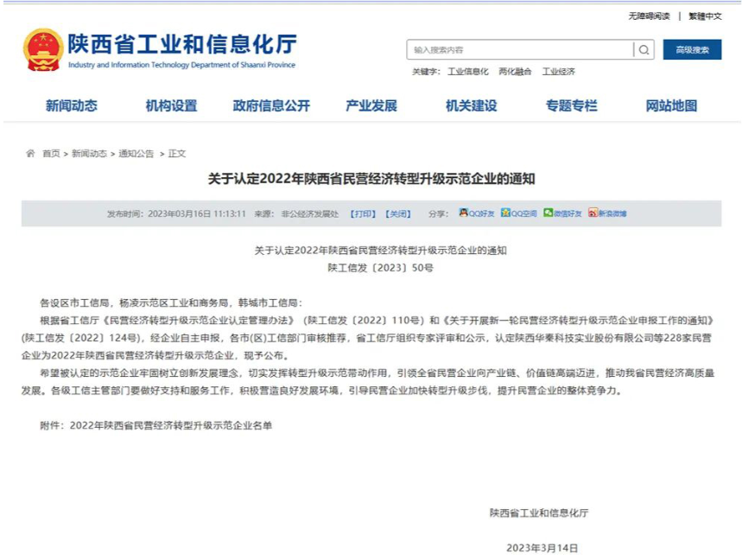Click the 高级搜索 button
The width and height of the screenshot is (755, 560).
[x=692, y=50]
